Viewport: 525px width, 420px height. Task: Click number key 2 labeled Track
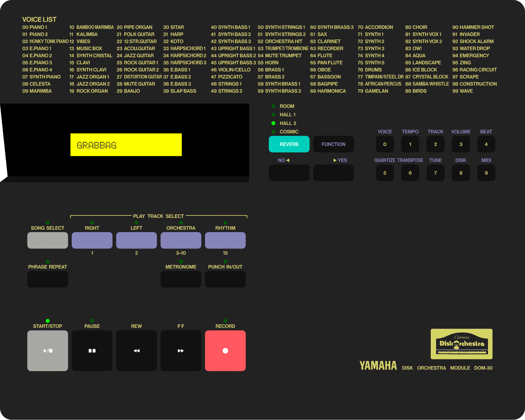[x=435, y=144]
